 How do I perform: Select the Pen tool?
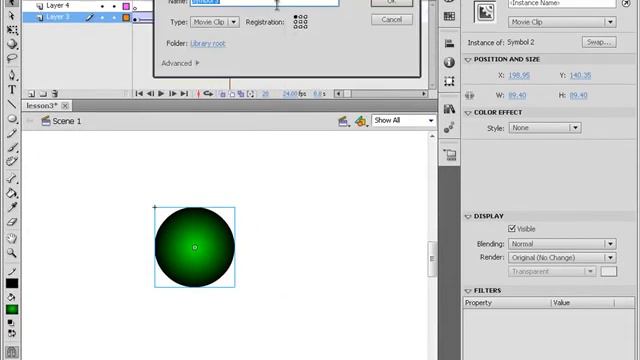coord(12,75)
